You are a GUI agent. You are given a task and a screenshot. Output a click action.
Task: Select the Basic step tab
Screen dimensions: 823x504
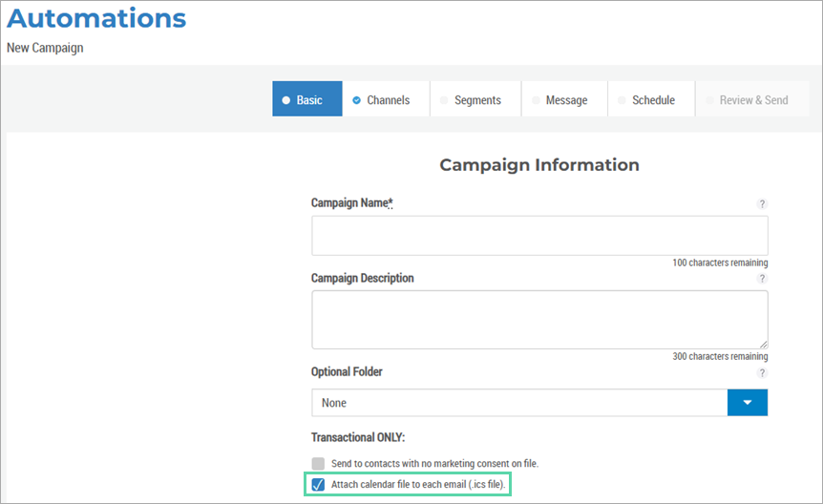pyautogui.click(x=307, y=98)
